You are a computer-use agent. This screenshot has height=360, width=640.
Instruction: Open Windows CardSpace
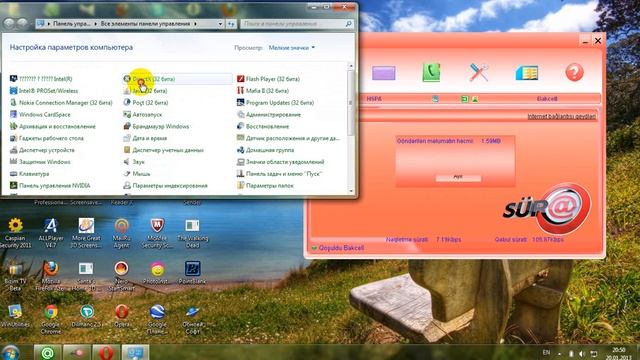pos(40,114)
